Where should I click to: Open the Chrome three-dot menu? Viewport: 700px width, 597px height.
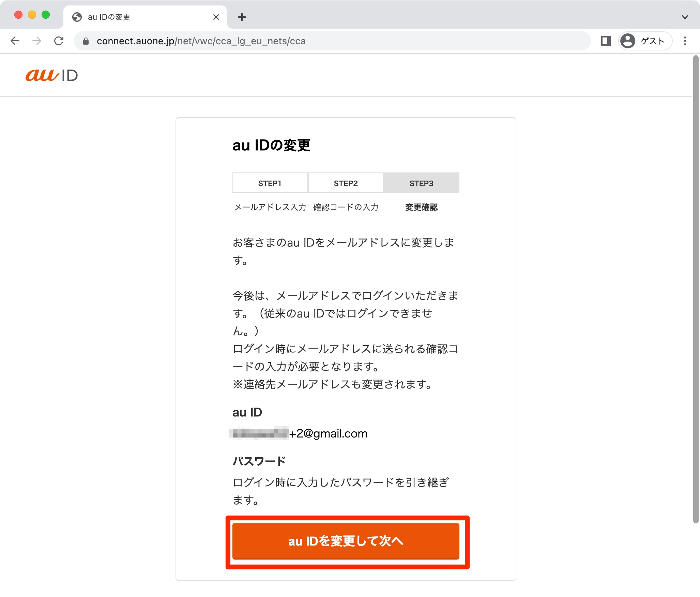(x=685, y=41)
